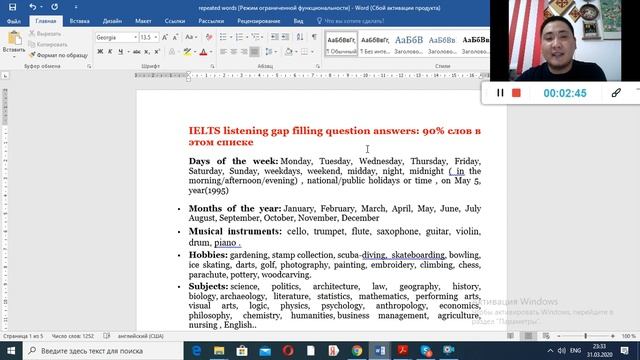
Task: Open the bullet list dropdown
Action: (x=231, y=38)
